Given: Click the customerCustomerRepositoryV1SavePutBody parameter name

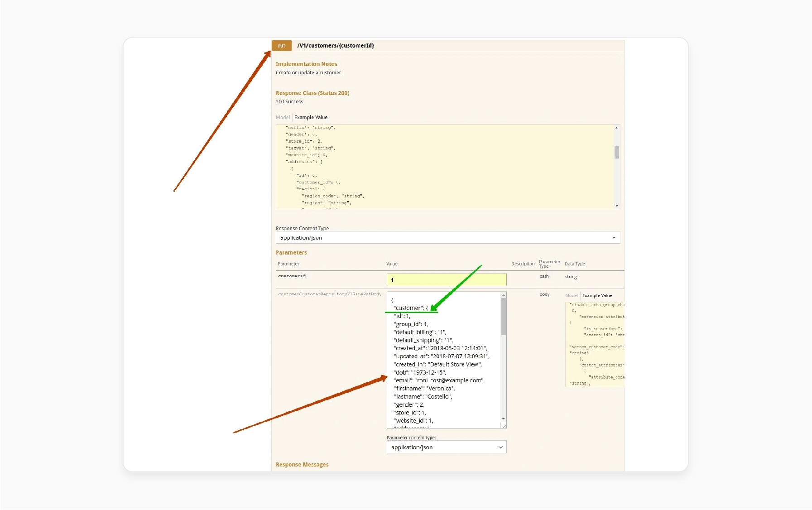Looking at the screenshot, I should pos(330,294).
